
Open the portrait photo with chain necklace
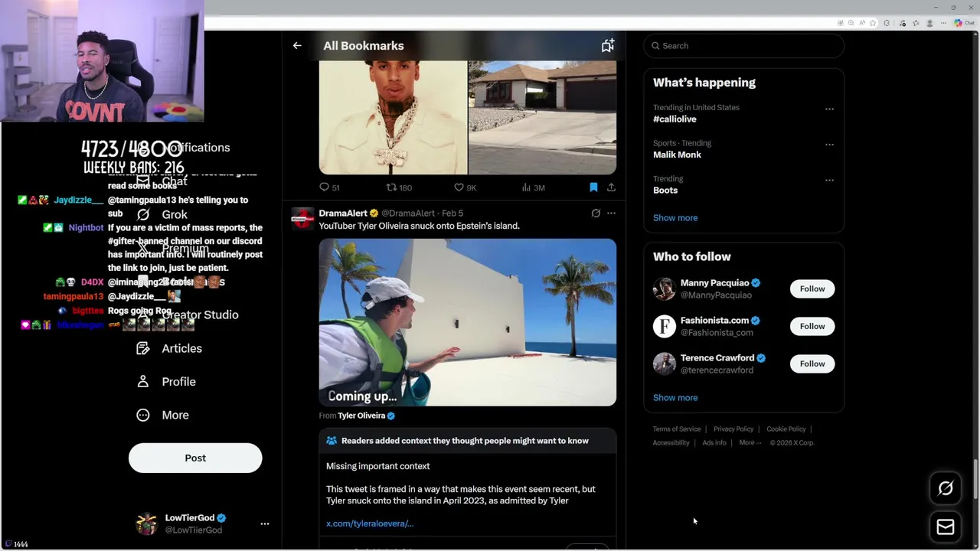tap(393, 118)
